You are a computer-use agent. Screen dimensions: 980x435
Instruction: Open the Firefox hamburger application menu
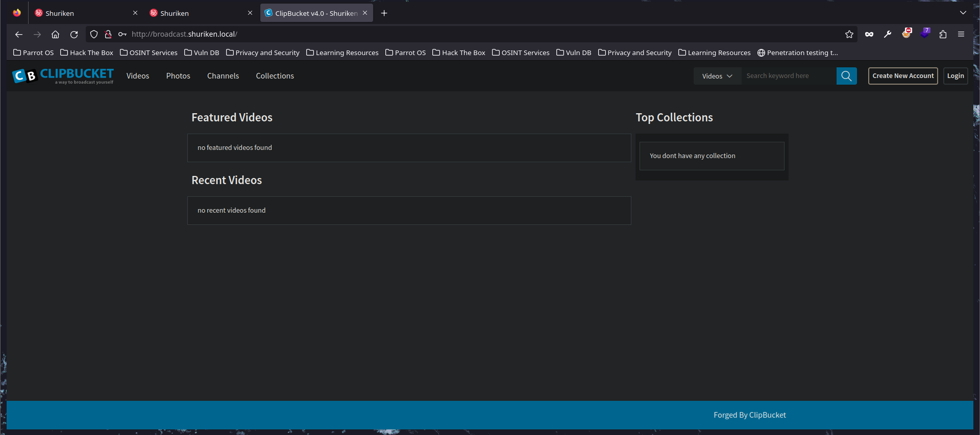[x=961, y=34]
